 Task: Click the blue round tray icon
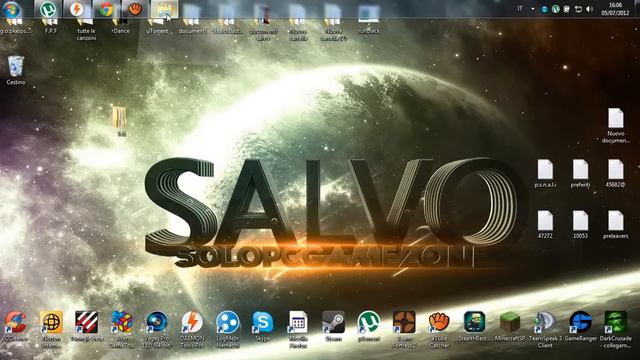click(544, 9)
